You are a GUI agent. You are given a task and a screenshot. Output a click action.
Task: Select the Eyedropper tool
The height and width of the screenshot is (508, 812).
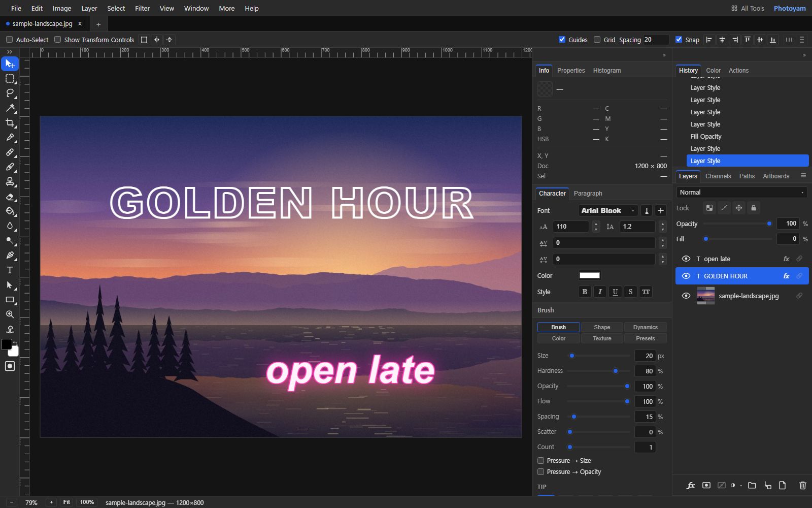coord(10,137)
